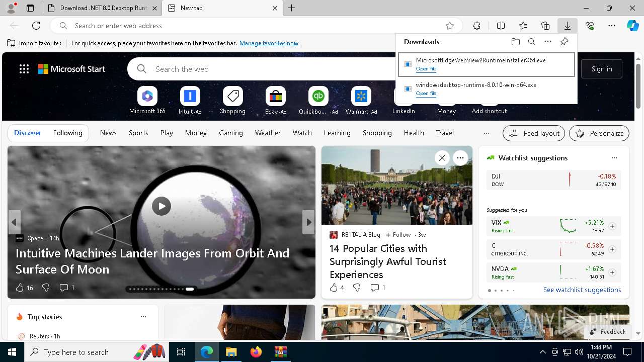Image resolution: width=644 pixels, height=362 pixels.
Task: Open the Microsoft Start app launcher grid
Action: 24,69
